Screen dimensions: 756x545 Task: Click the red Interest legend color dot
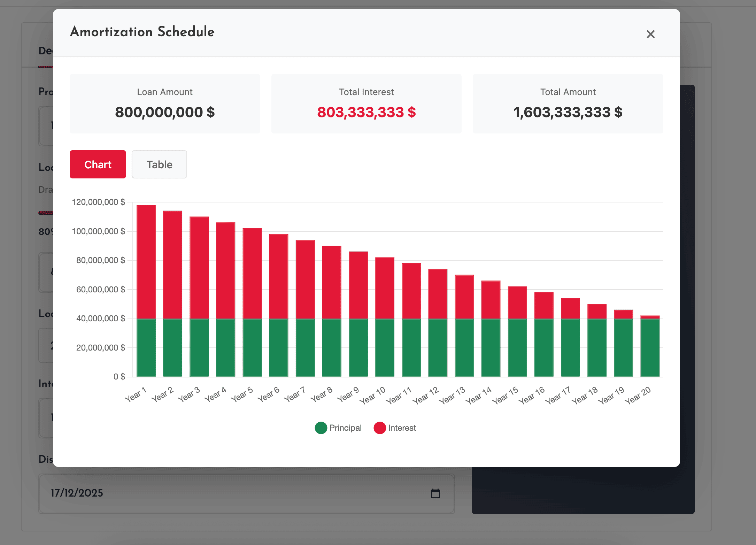point(379,428)
